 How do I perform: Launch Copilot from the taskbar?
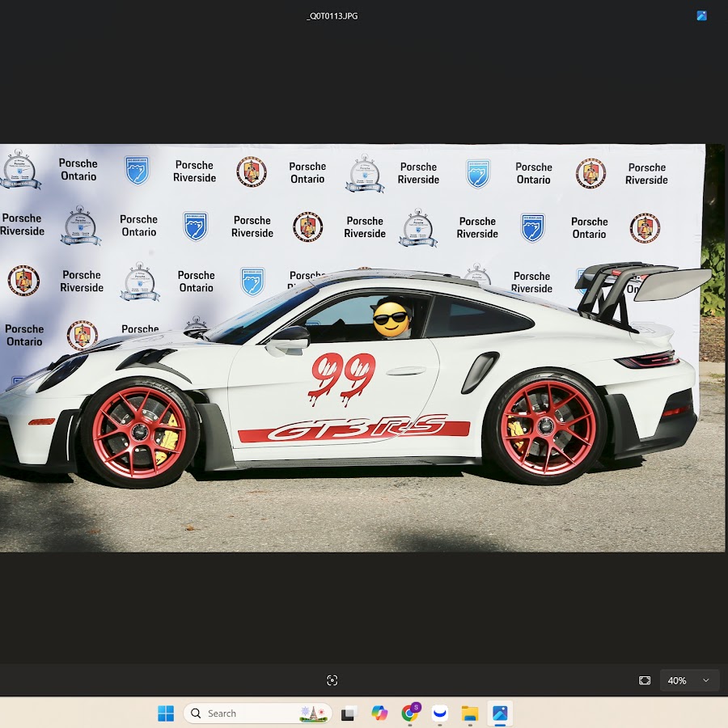coord(379,713)
